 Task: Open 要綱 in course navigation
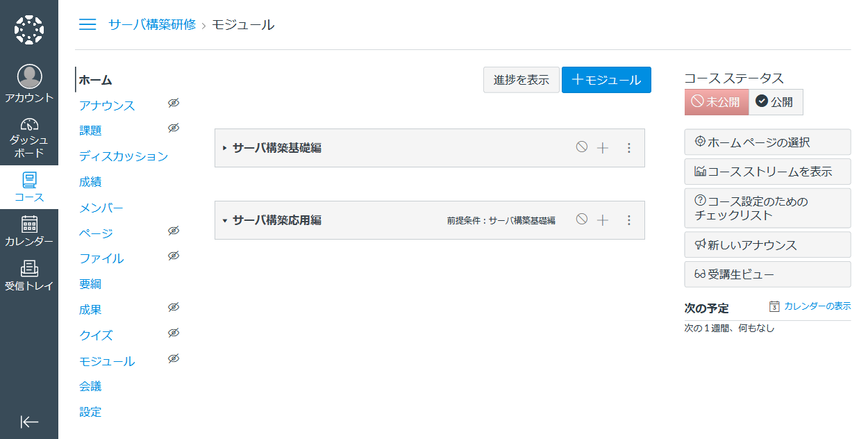90,284
